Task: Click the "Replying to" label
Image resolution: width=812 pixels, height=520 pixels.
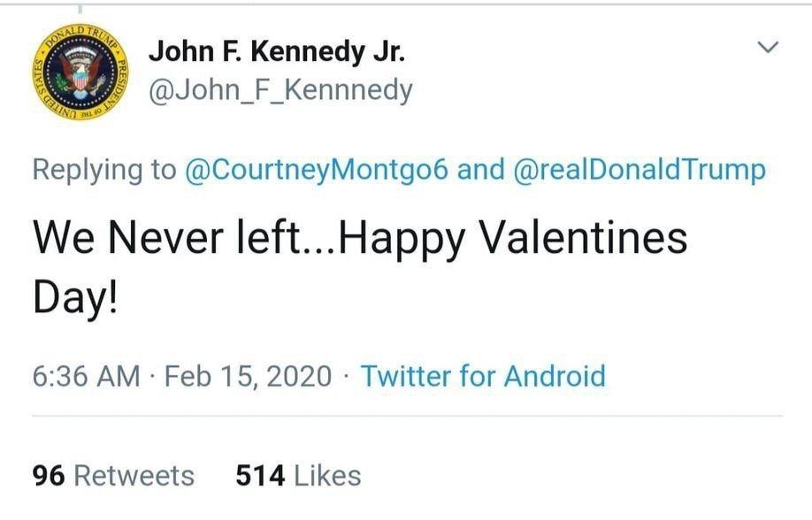Action: [x=104, y=169]
